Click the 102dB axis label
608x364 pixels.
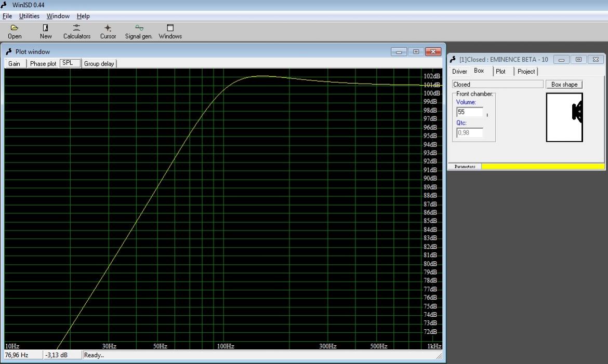coord(431,76)
